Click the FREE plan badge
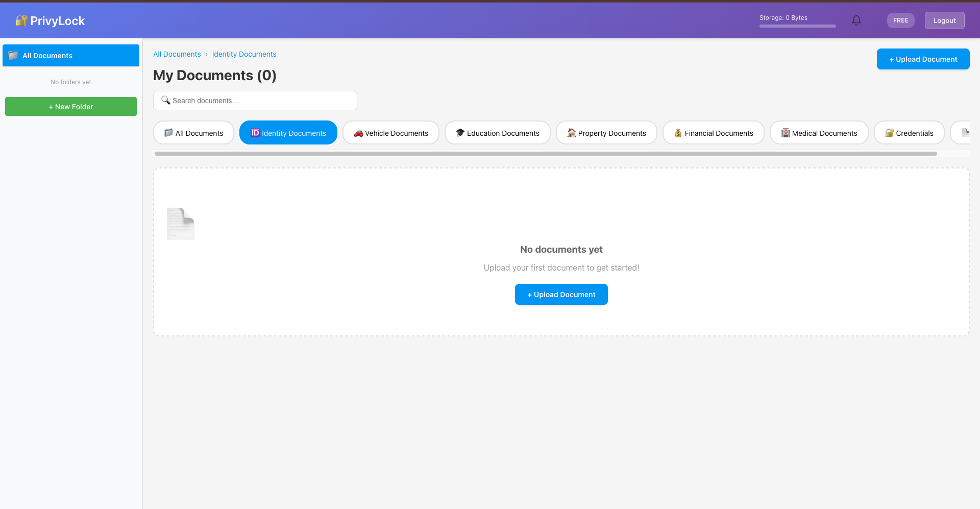The width and height of the screenshot is (980, 509). point(900,20)
